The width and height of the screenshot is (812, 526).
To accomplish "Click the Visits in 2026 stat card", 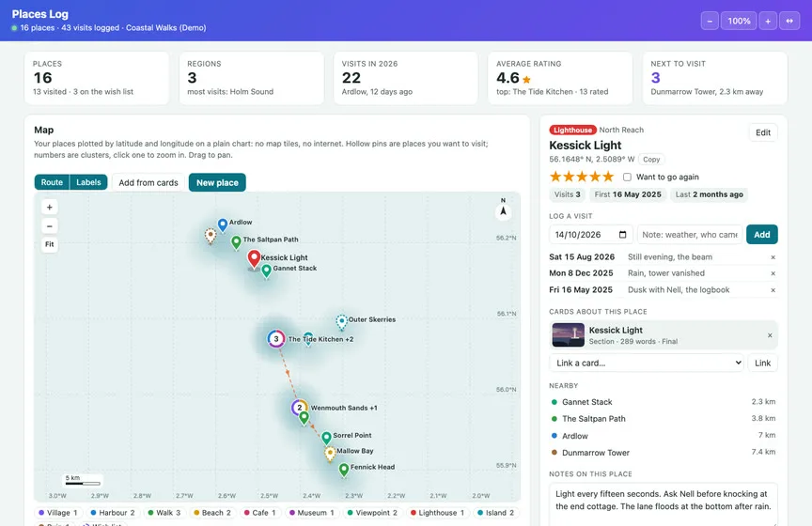I will [x=405, y=78].
